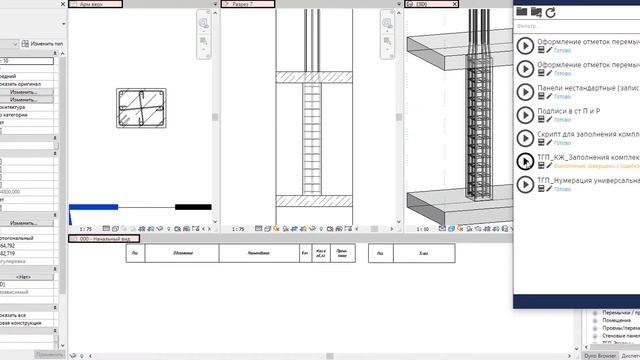Open the edit pencil for 'Подписи в ст П и Р'
This screenshot has width=640, height=360.
(x=549, y=119)
